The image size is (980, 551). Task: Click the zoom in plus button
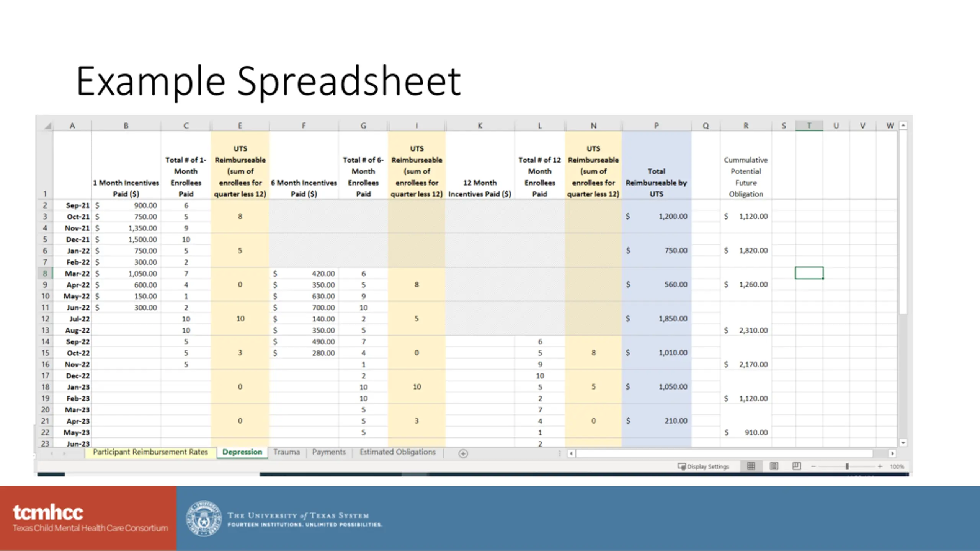point(880,466)
